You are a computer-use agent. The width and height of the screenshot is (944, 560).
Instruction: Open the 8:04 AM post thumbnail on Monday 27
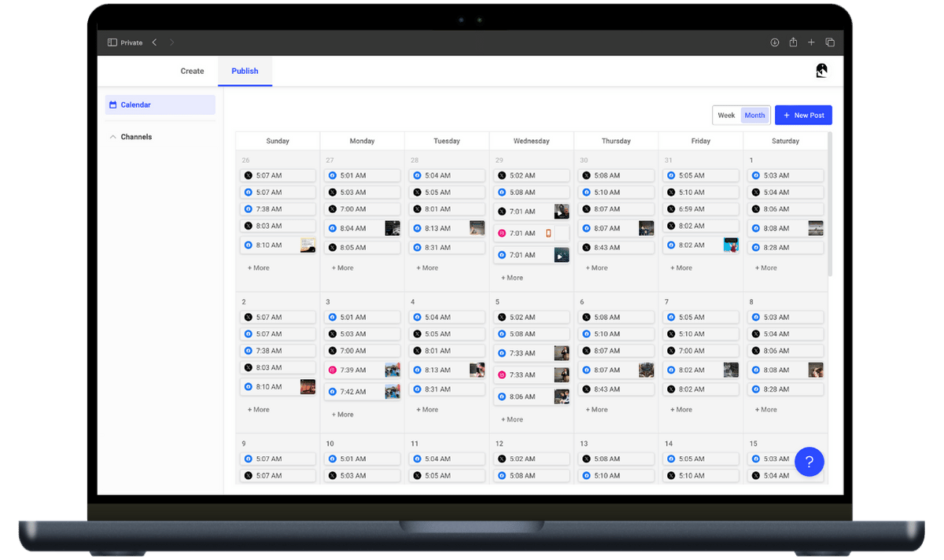point(392,228)
